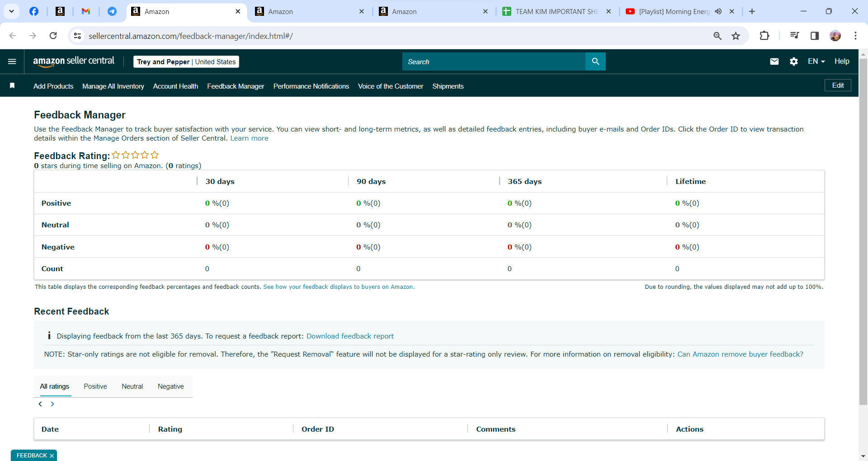868x461 pixels.
Task: Open the settings gear icon
Action: (794, 61)
